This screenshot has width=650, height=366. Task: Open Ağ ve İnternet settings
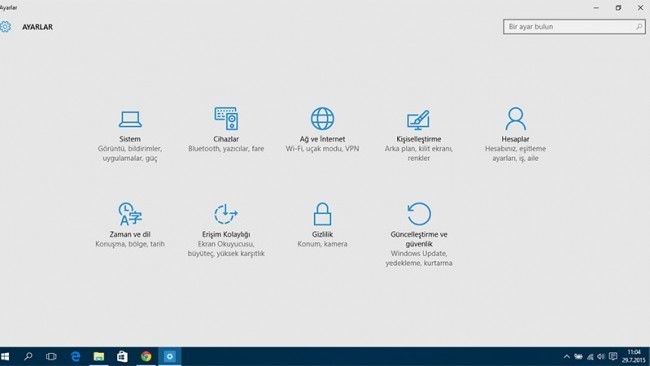(x=322, y=131)
